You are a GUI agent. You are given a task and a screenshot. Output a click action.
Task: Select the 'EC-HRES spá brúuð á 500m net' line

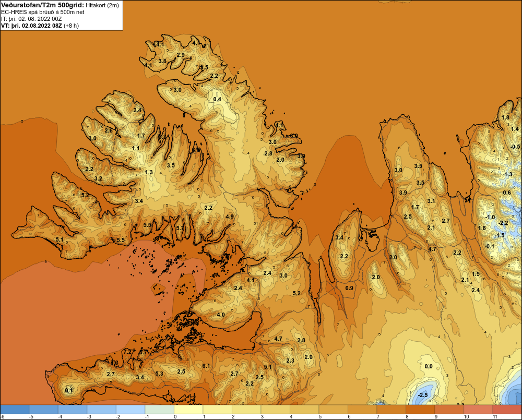pos(43,12)
